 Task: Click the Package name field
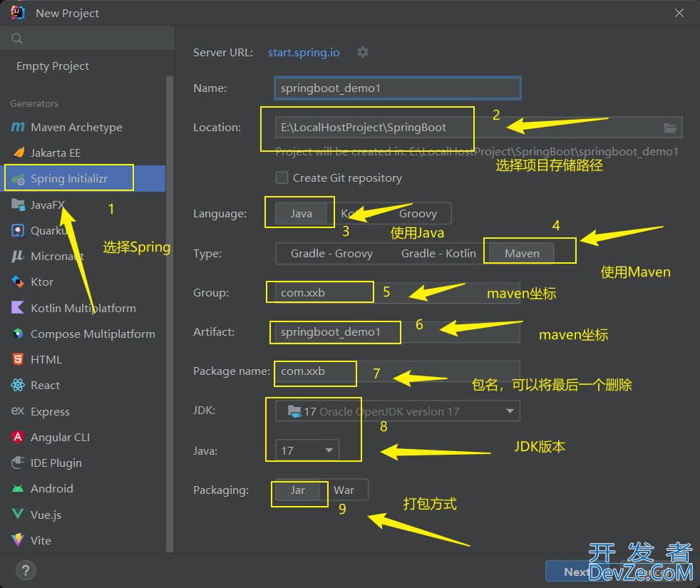pyautogui.click(x=397, y=371)
